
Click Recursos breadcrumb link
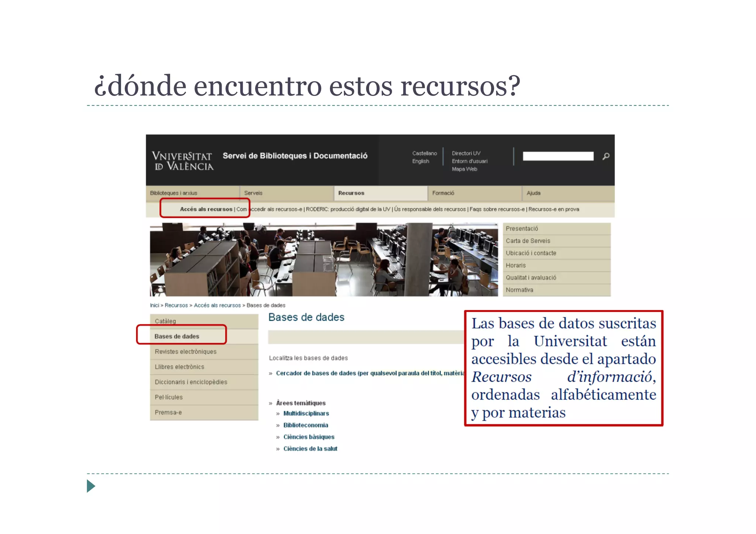click(x=176, y=305)
